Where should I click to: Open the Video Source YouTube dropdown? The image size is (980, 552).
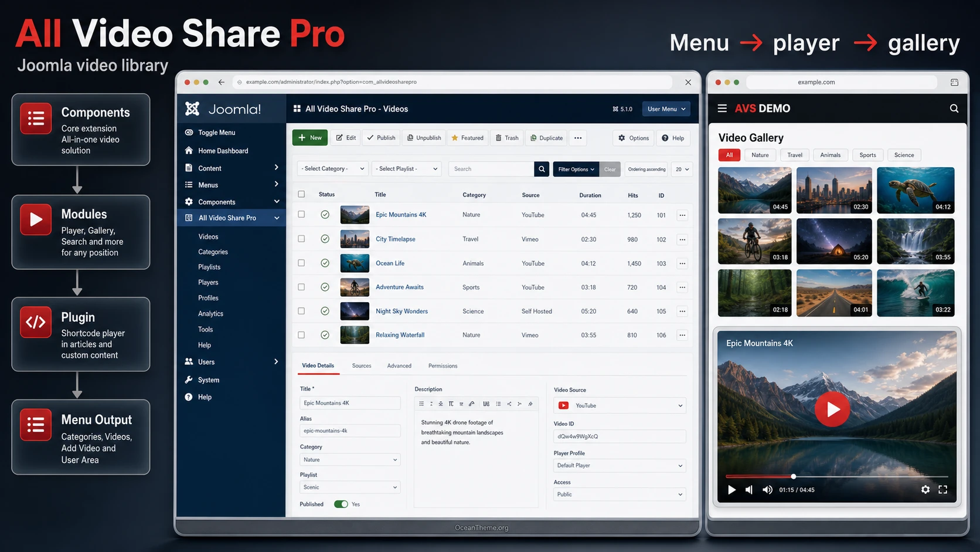tap(620, 406)
